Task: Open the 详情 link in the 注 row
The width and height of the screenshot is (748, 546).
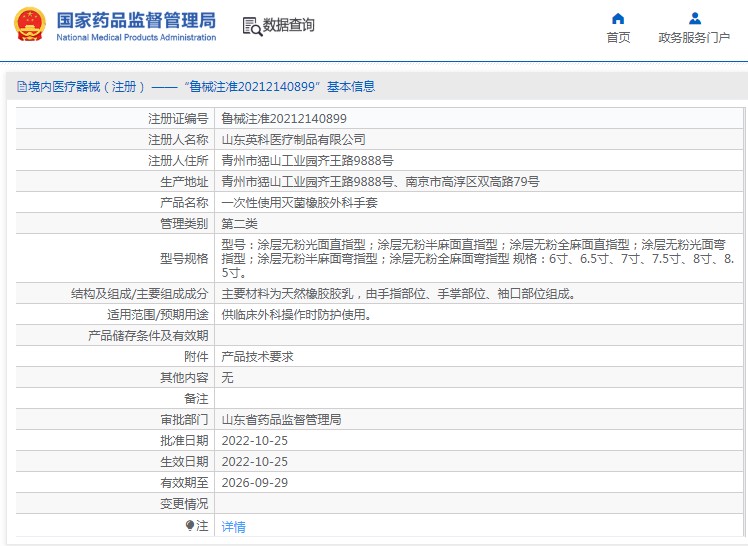Action: click(233, 526)
